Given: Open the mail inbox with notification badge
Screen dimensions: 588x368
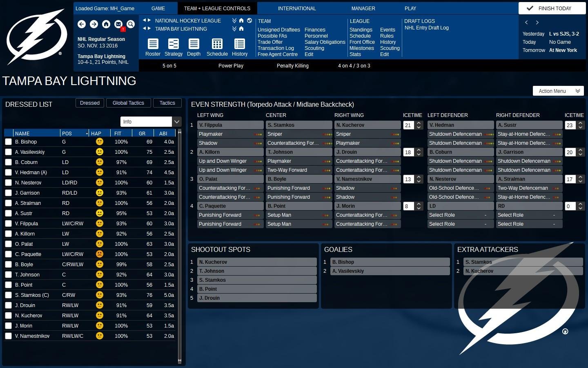Looking at the screenshot, I should coord(118,24).
